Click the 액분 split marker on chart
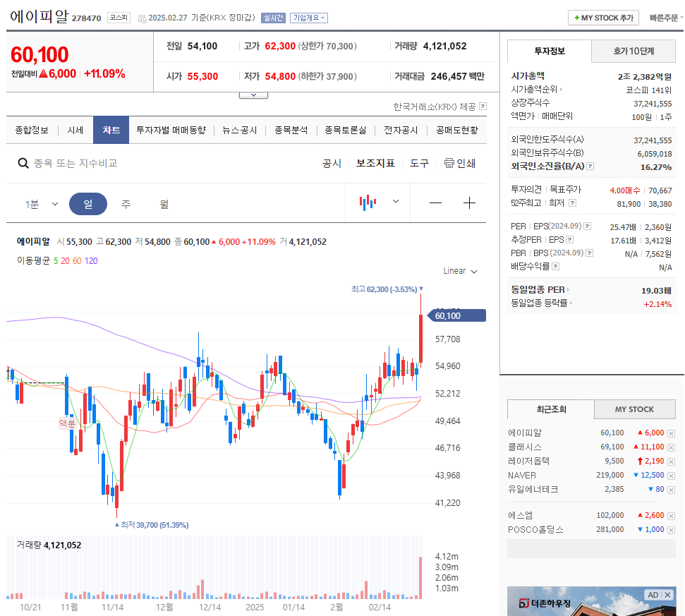The width and height of the screenshot is (685, 616). [67, 423]
